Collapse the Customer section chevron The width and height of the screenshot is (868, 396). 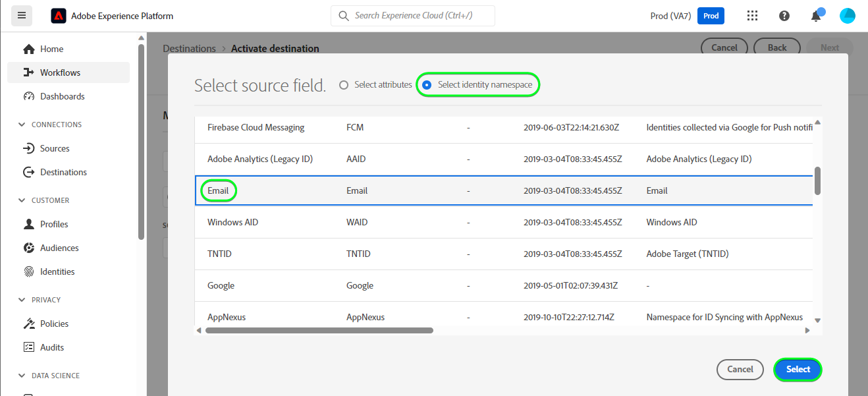click(21, 200)
